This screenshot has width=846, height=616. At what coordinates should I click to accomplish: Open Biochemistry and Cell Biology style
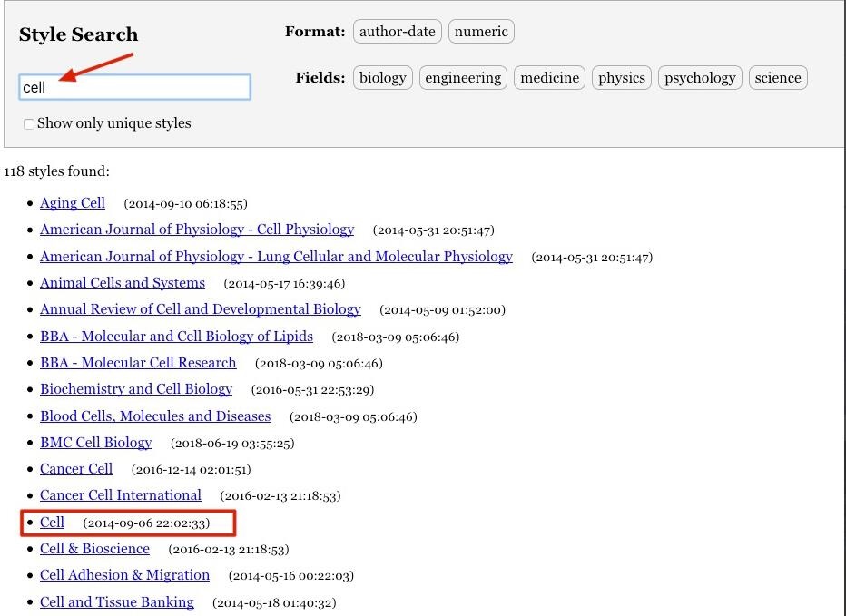pos(136,389)
